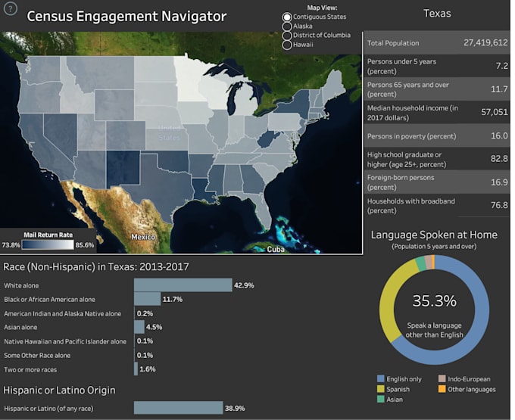
Task: Open the help question mark icon
Action: point(10,8)
